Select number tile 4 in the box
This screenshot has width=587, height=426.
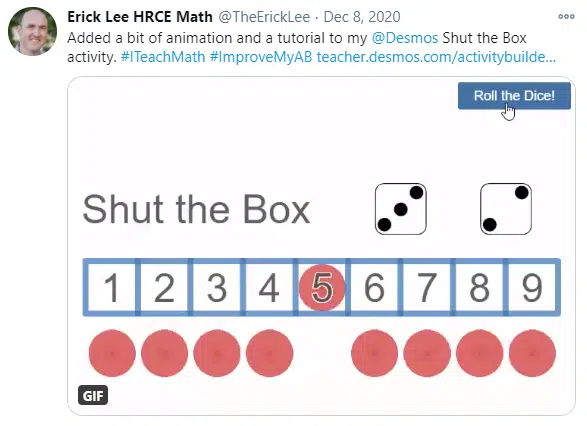point(269,287)
